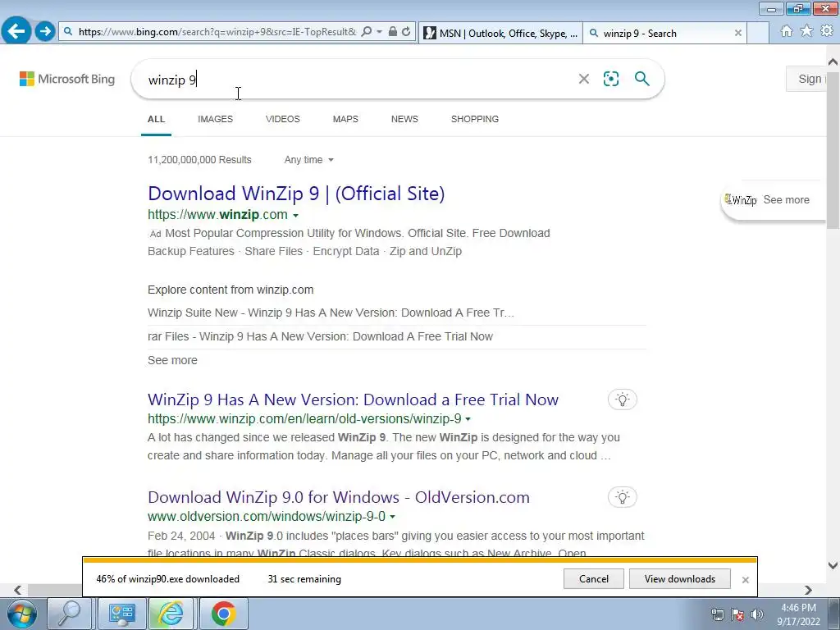Open the Control Panel taskbar icon
This screenshot has width=840, height=630.
tap(121, 614)
